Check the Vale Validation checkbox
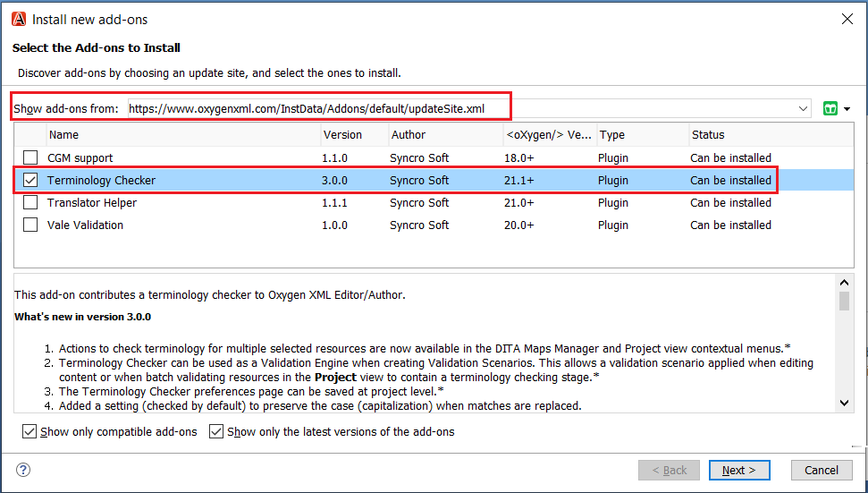Viewport: 868px width, 493px height. [30, 225]
